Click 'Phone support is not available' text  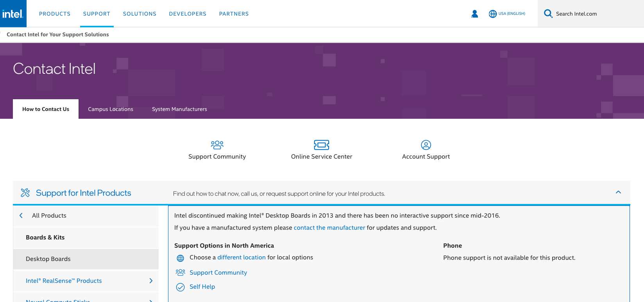click(509, 258)
